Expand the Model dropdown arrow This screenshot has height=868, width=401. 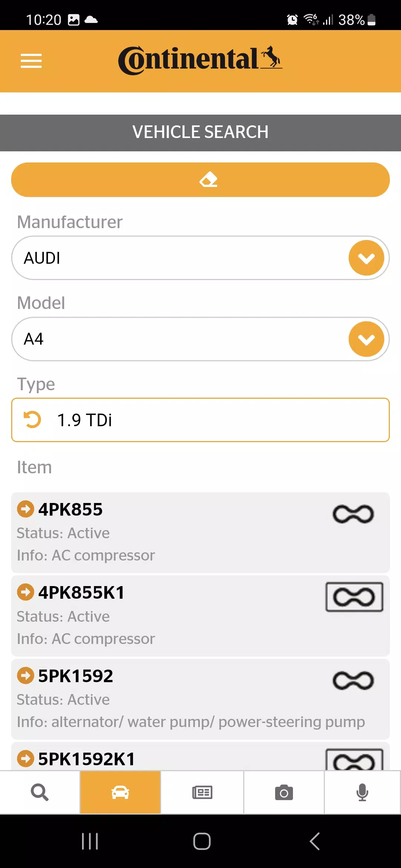pos(366,339)
